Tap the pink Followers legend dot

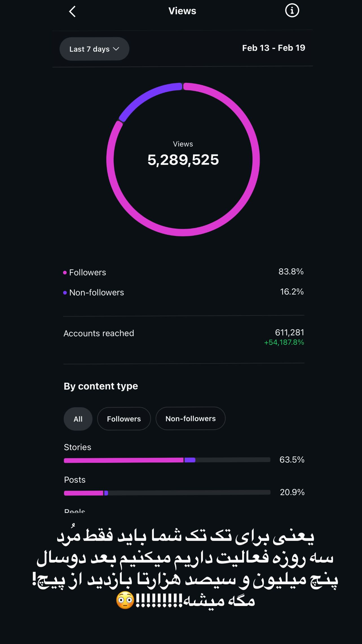click(x=65, y=273)
